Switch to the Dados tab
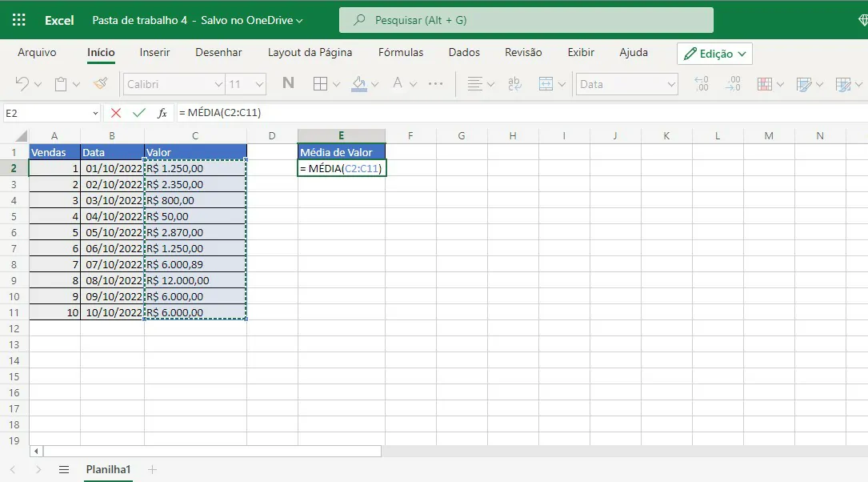 [464, 52]
